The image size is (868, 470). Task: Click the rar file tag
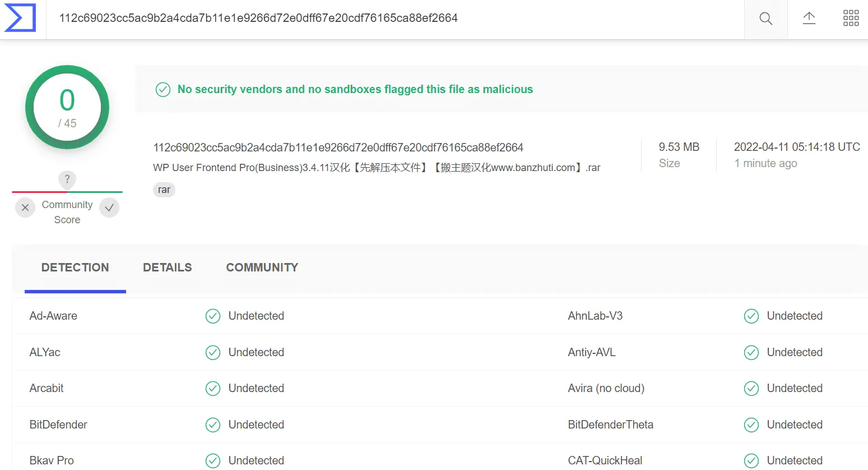tap(164, 190)
